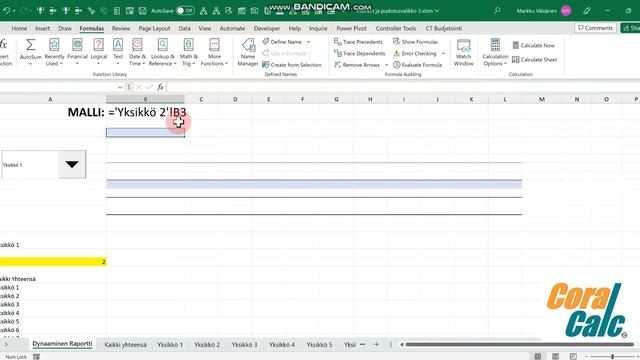Click the MALLI: label cell
This screenshot has width=640, height=360.
[x=86, y=112]
